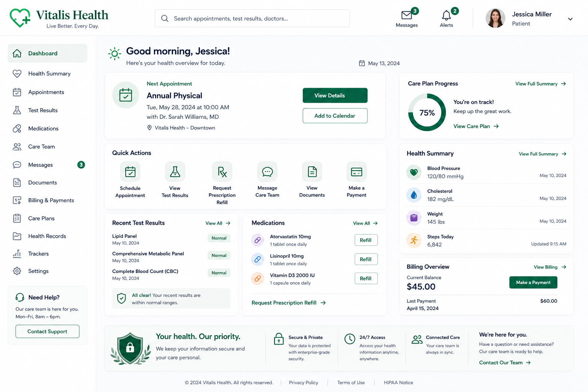Click the Need Help headset icon

[x=20, y=297]
